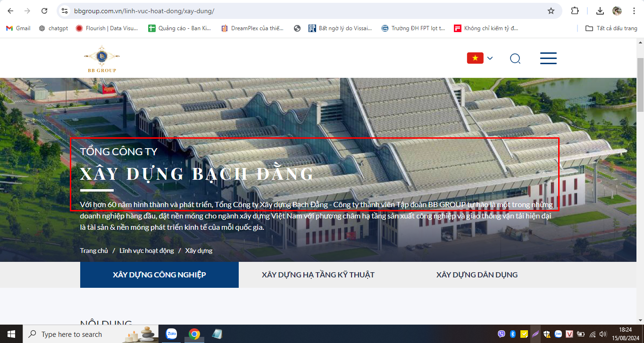Click the address bar URL
This screenshot has width=644, height=343.
144,11
